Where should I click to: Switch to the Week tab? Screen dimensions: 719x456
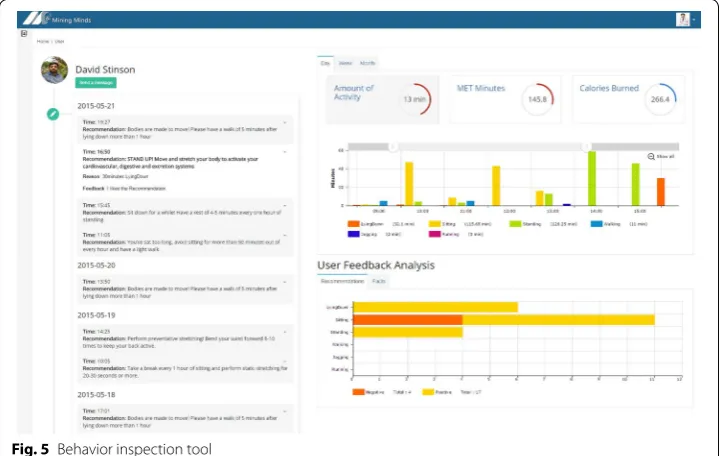[345, 63]
